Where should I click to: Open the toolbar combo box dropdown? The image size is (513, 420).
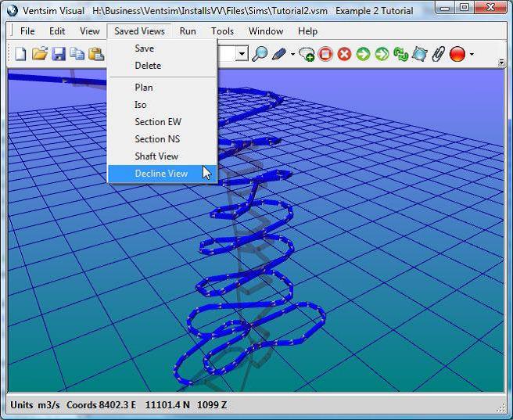[242, 54]
